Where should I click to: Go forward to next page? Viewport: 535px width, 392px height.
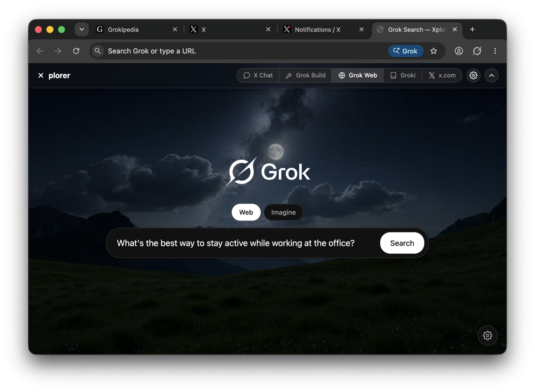click(58, 51)
